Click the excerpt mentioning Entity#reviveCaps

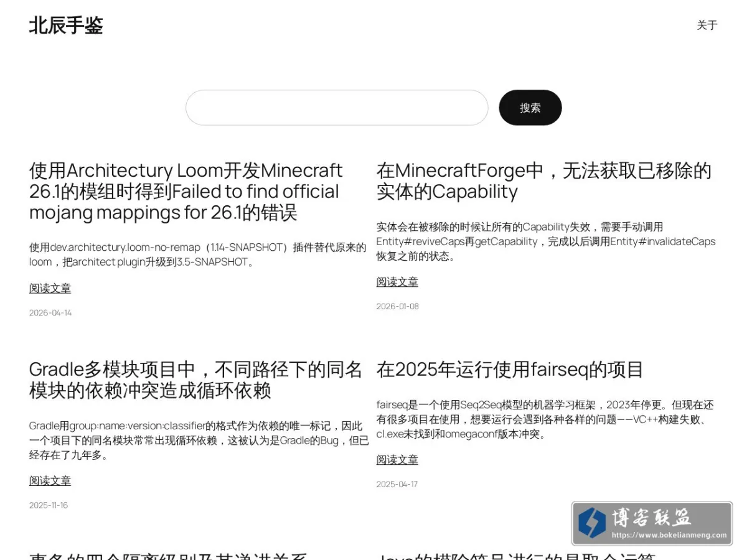pos(546,241)
